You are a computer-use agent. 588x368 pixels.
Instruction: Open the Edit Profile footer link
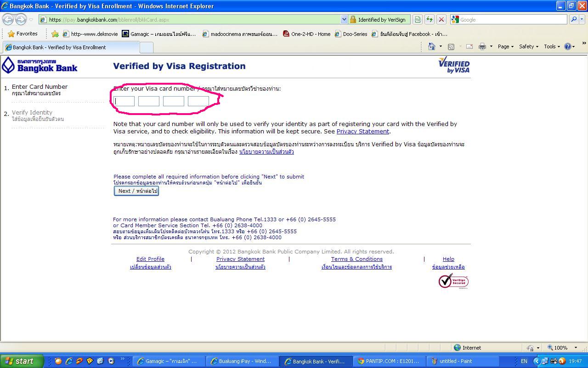pos(150,259)
